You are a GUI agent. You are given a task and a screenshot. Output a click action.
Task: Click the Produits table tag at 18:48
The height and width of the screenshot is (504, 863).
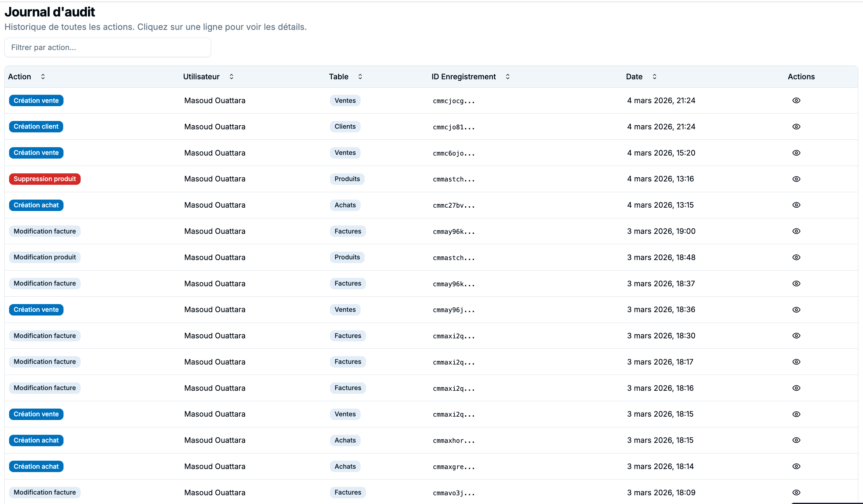(x=347, y=257)
